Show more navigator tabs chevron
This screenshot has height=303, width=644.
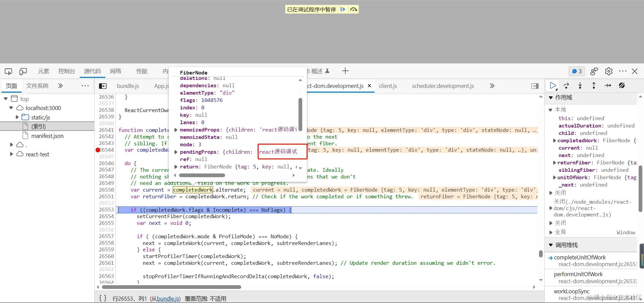[60, 86]
